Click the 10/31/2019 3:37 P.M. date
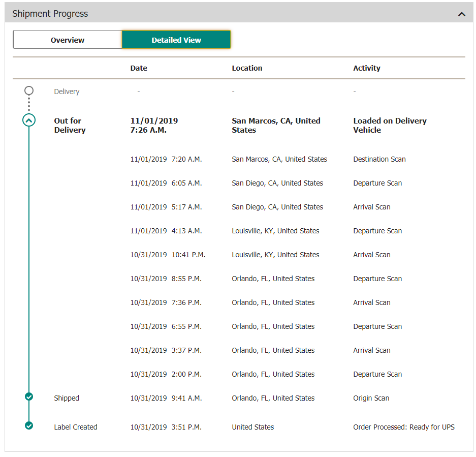 click(166, 350)
